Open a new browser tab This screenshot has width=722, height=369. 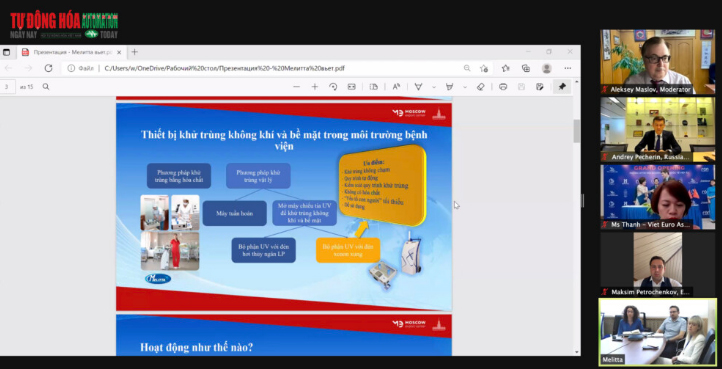click(x=134, y=52)
